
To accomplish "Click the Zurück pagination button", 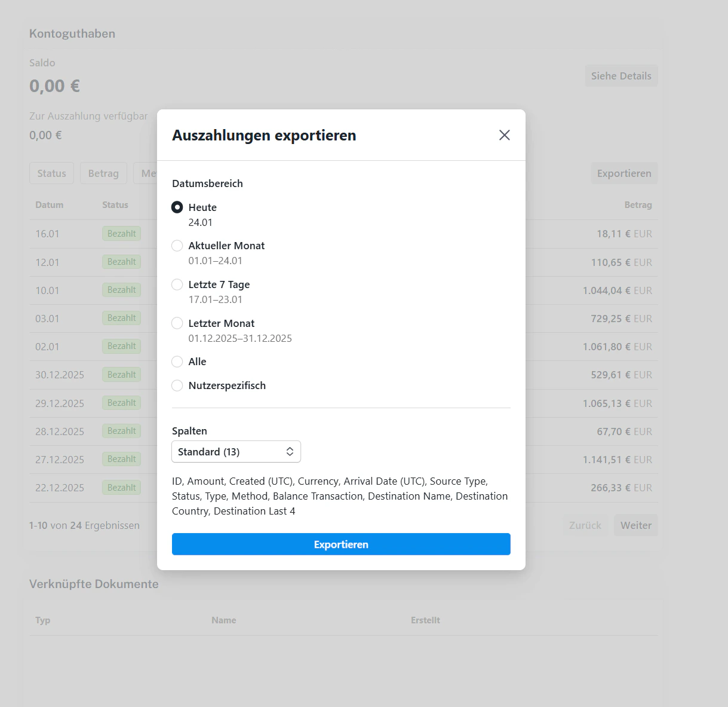I will coord(585,525).
